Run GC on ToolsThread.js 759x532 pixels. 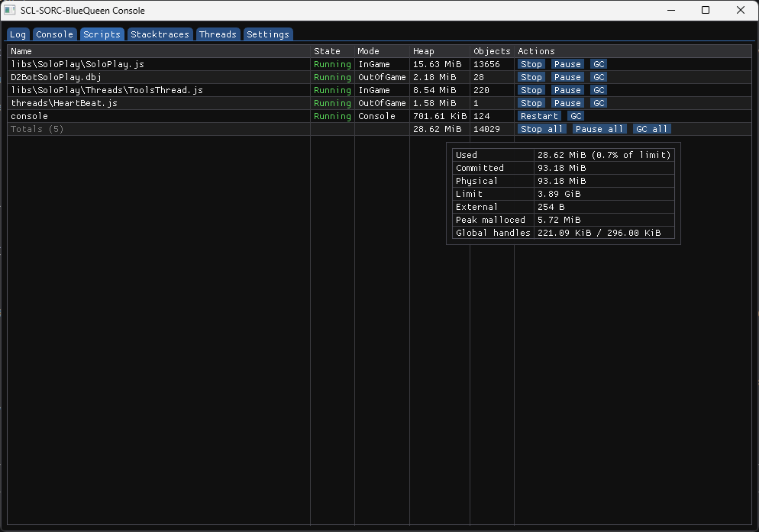pyautogui.click(x=599, y=90)
